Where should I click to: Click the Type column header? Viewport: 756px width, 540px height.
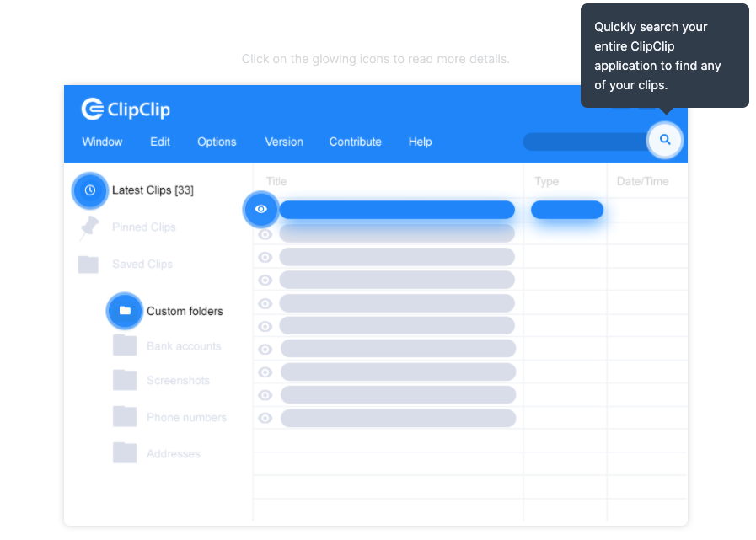pyautogui.click(x=547, y=181)
